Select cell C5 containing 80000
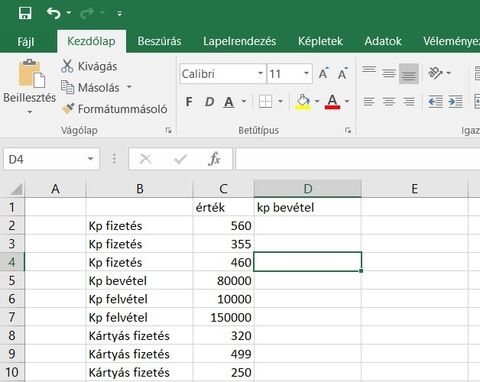480x382 pixels. 223,281
